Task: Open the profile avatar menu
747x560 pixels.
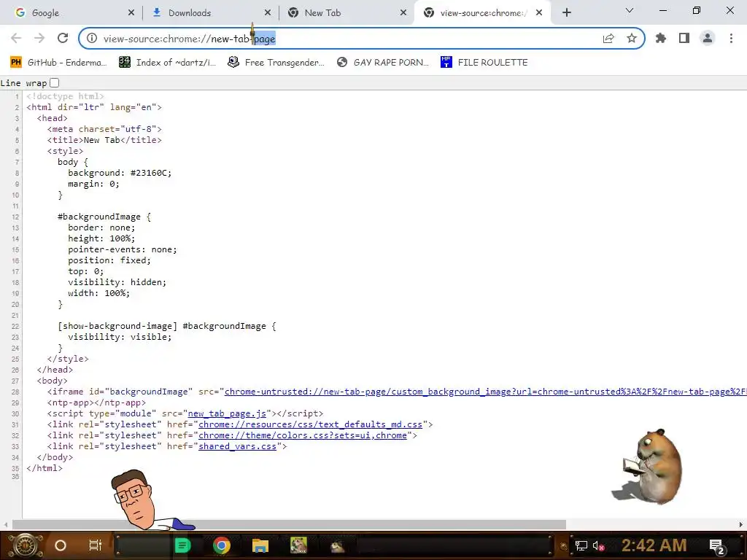Action: click(708, 38)
